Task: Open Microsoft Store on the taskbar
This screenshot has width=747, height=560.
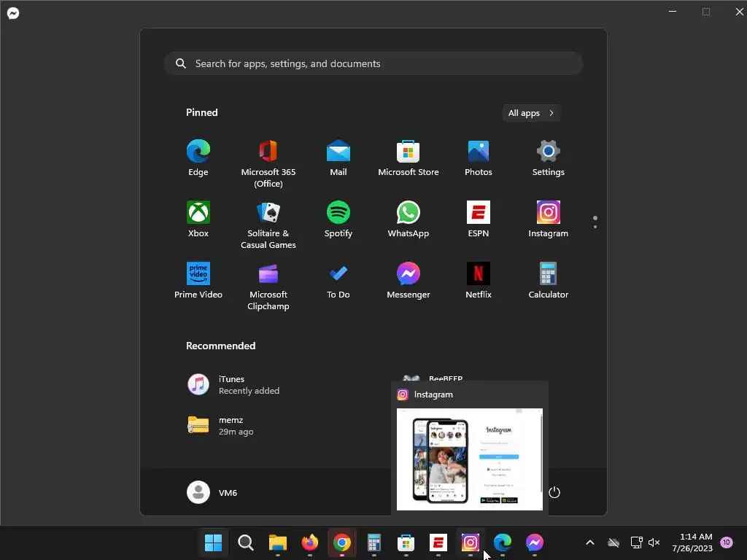Action: click(406, 542)
